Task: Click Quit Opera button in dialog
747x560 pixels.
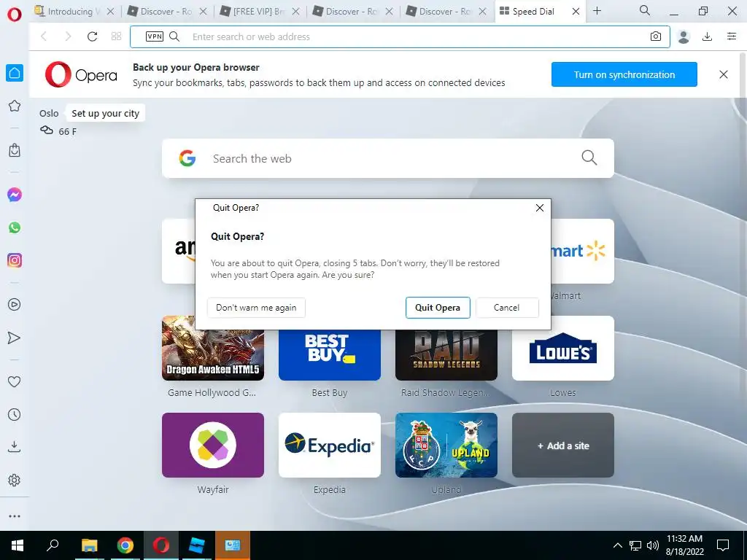Action: (x=438, y=308)
